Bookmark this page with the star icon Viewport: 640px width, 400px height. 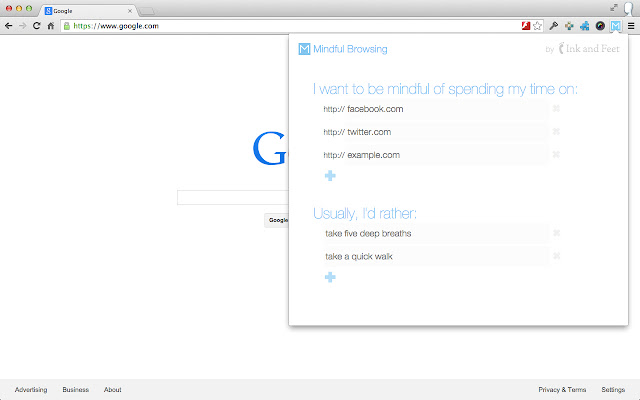(538, 26)
